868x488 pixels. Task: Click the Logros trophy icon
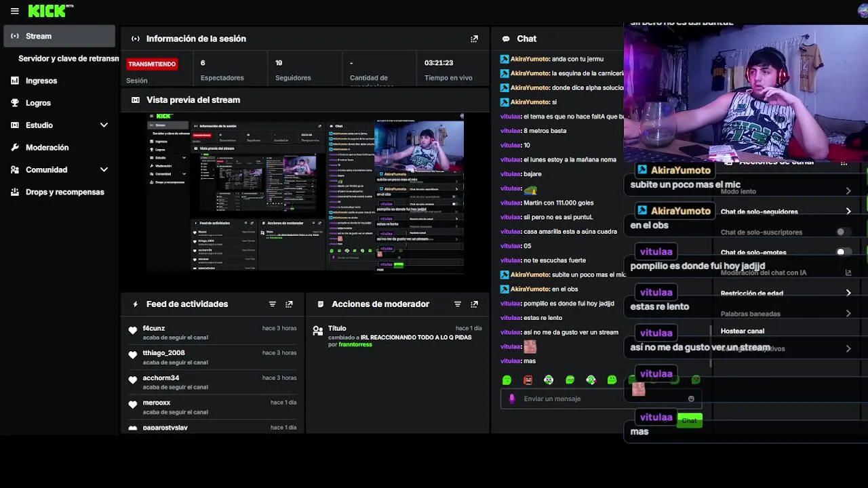(x=15, y=103)
